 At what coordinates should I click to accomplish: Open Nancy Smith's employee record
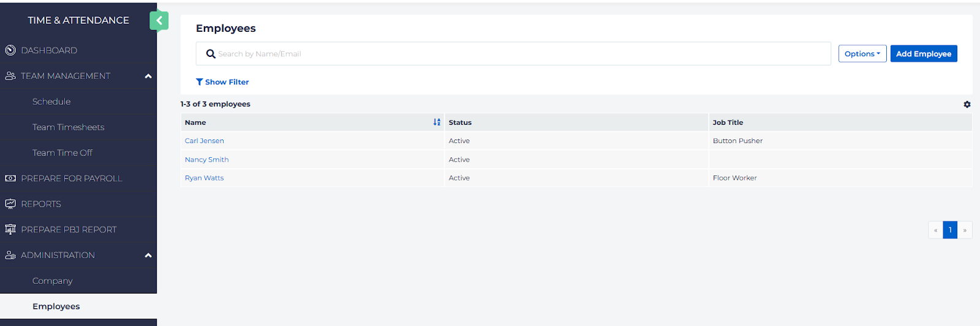[206, 160]
